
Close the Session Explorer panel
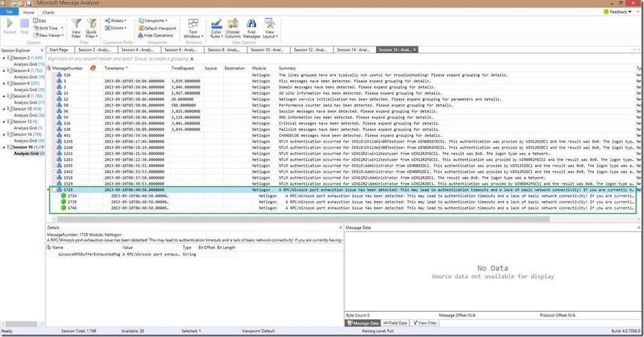(x=41, y=50)
